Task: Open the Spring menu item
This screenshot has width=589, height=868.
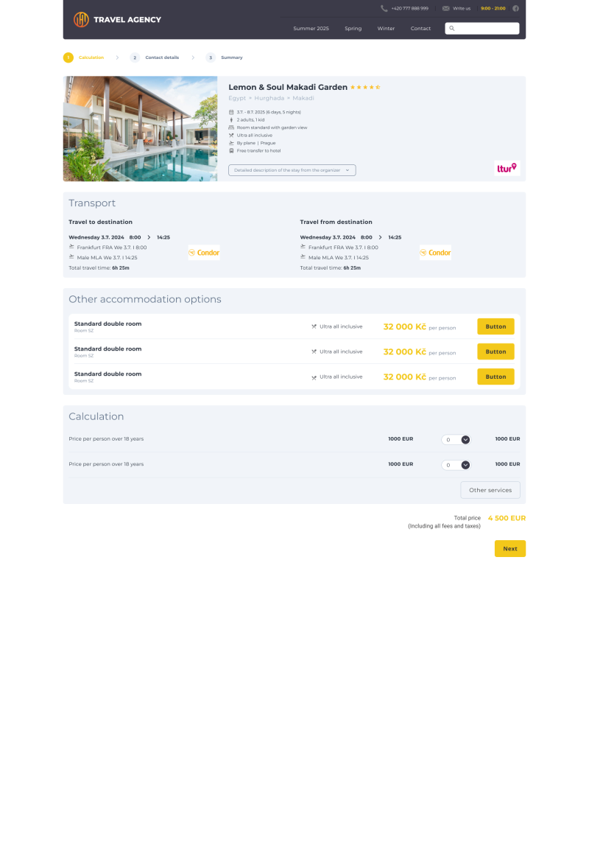Action: click(x=353, y=28)
